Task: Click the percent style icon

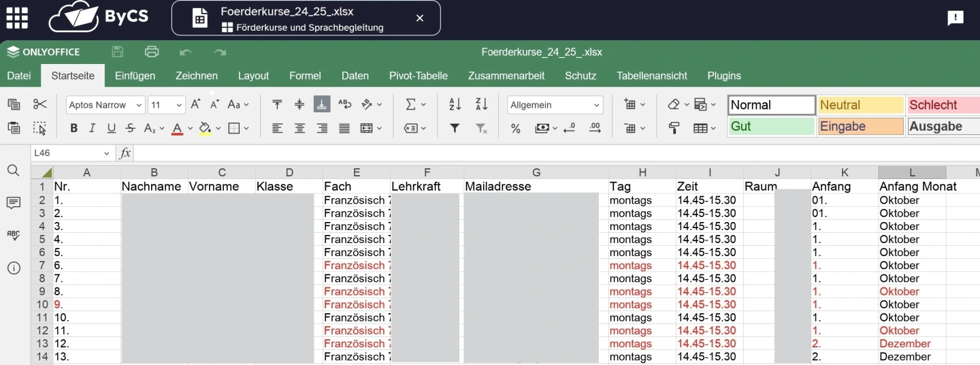Action: coord(516,128)
